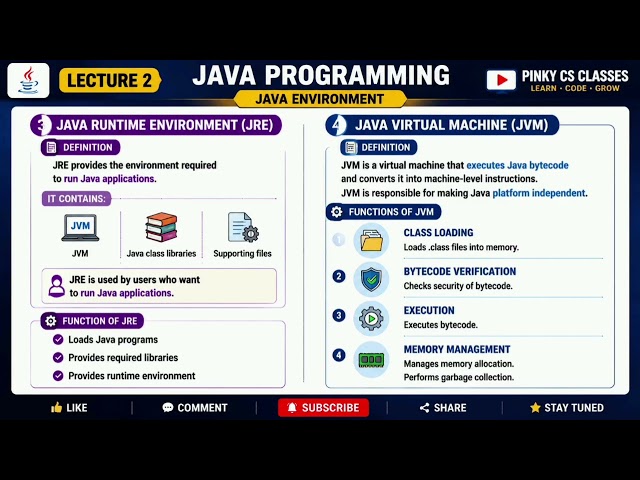Click the Java coffee cup logo
Image resolution: width=640 pixels, height=480 pixels.
pos(28,80)
